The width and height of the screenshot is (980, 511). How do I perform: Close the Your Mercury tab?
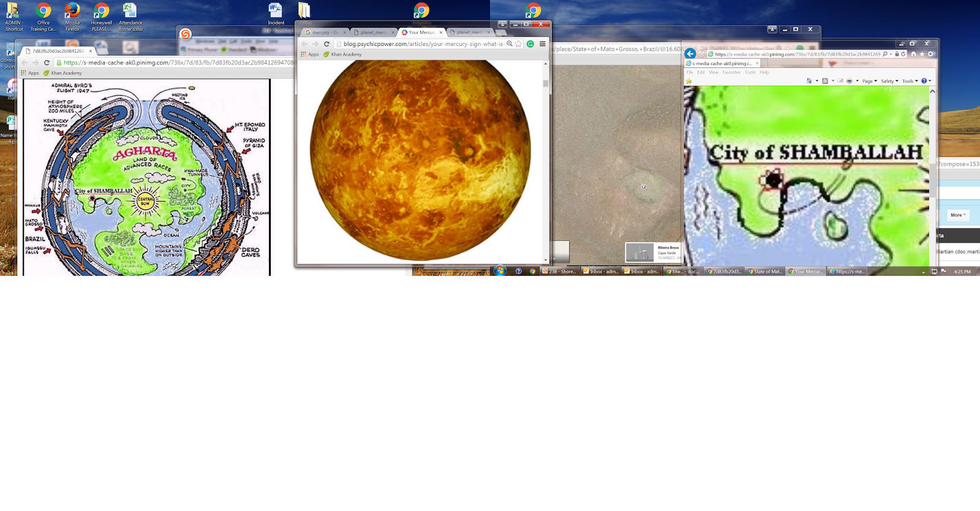[x=441, y=32]
